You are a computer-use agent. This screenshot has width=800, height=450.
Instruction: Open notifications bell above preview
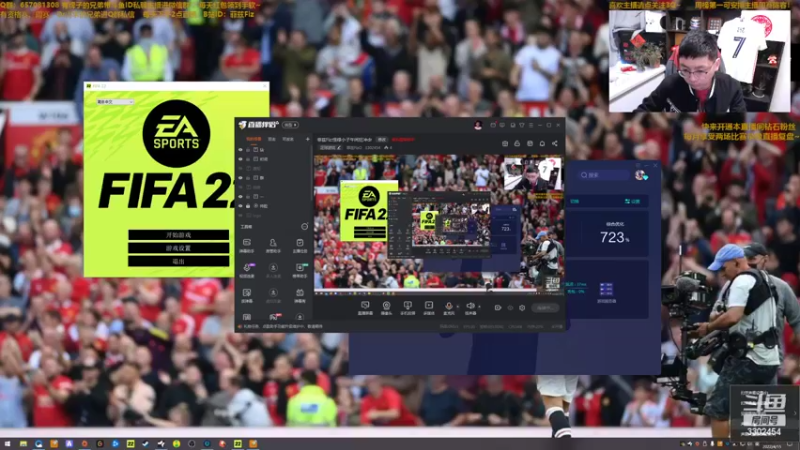point(542,144)
